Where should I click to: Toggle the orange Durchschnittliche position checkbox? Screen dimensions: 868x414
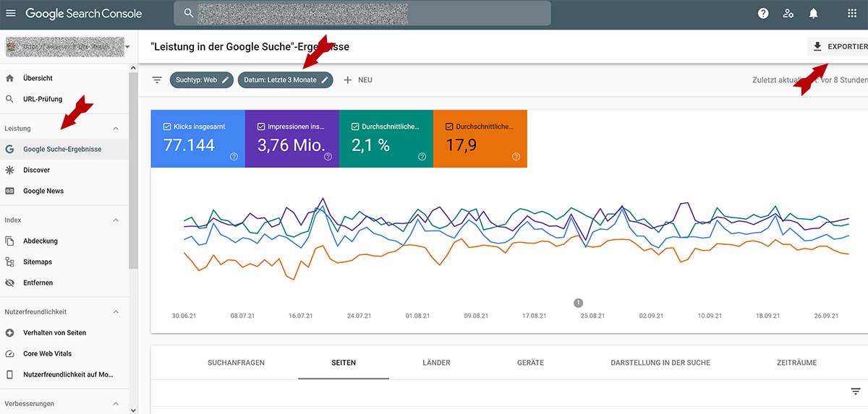[x=449, y=126]
